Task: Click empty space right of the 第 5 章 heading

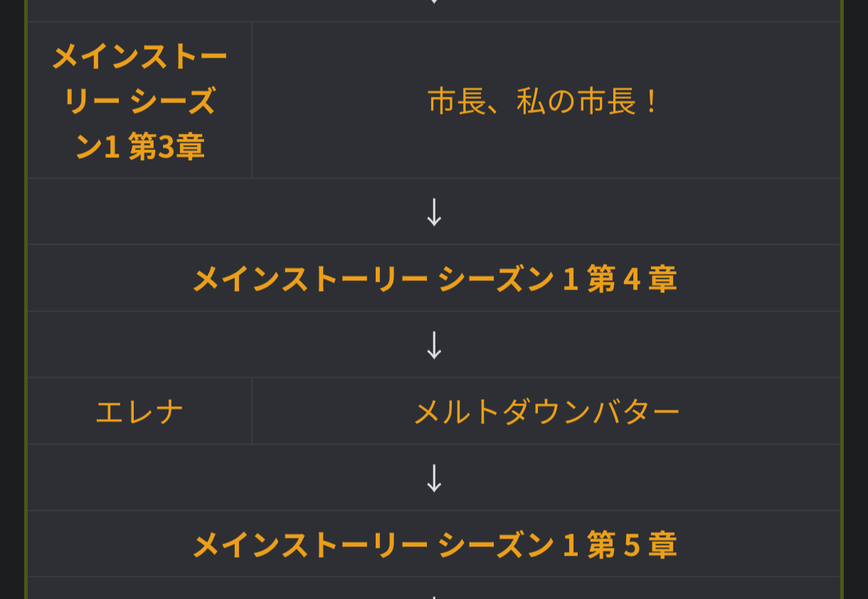Action: pyautogui.click(x=761, y=545)
